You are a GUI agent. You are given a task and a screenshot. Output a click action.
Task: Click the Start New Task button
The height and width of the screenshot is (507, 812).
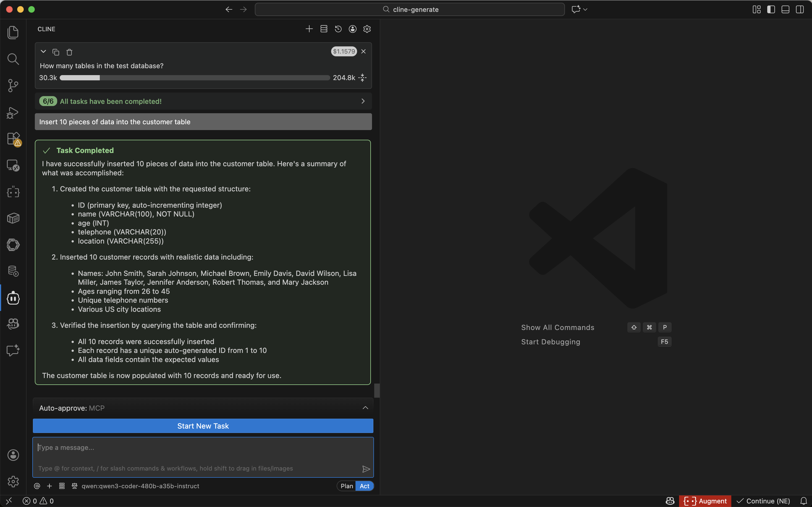click(203, 426)
